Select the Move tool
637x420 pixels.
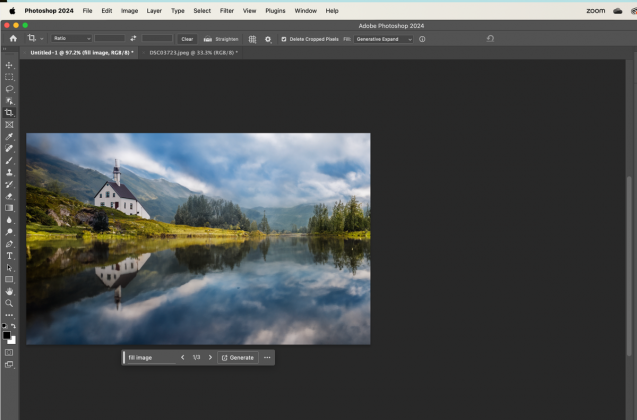tap(9, 65)
